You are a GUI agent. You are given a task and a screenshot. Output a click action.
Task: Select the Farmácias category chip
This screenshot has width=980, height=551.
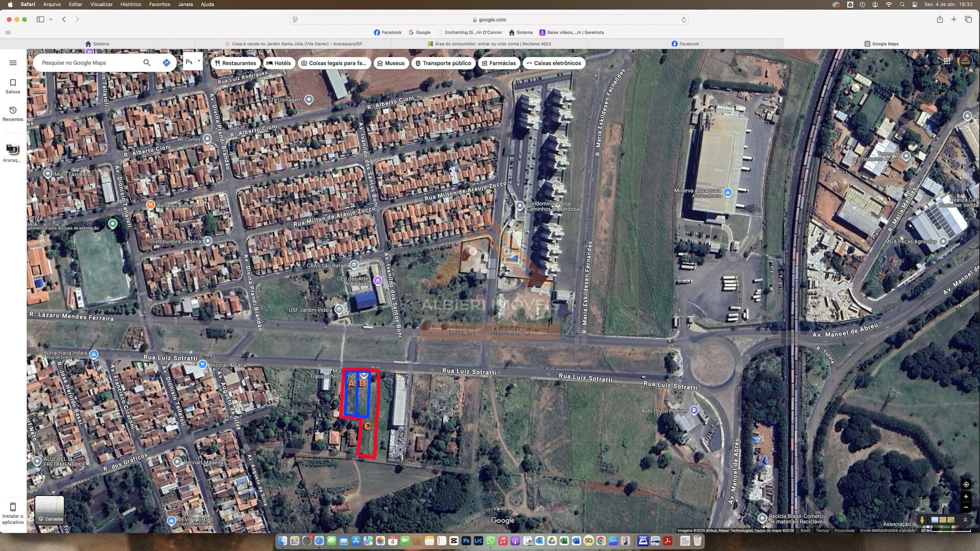coord(499,63)
